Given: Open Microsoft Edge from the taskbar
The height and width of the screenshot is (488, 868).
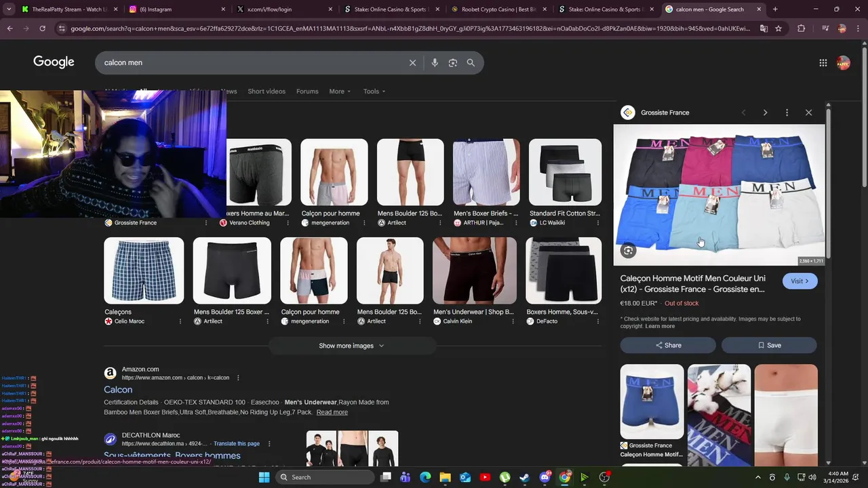Looking at the screenshot, I should 425,477.
